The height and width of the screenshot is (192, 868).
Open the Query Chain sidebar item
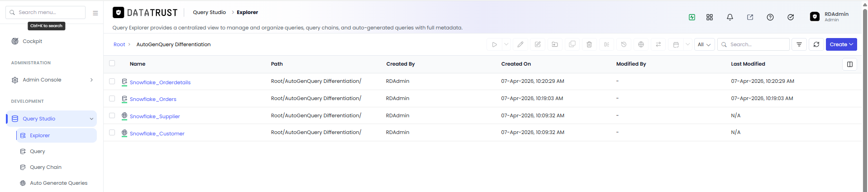[45, 167]
